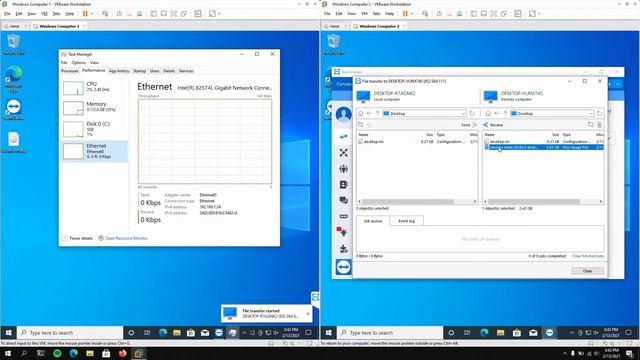This screenshot has height=360, width=640.
Task: Click local pane horizontal scrollbar
Action: (x=408, y=201)
